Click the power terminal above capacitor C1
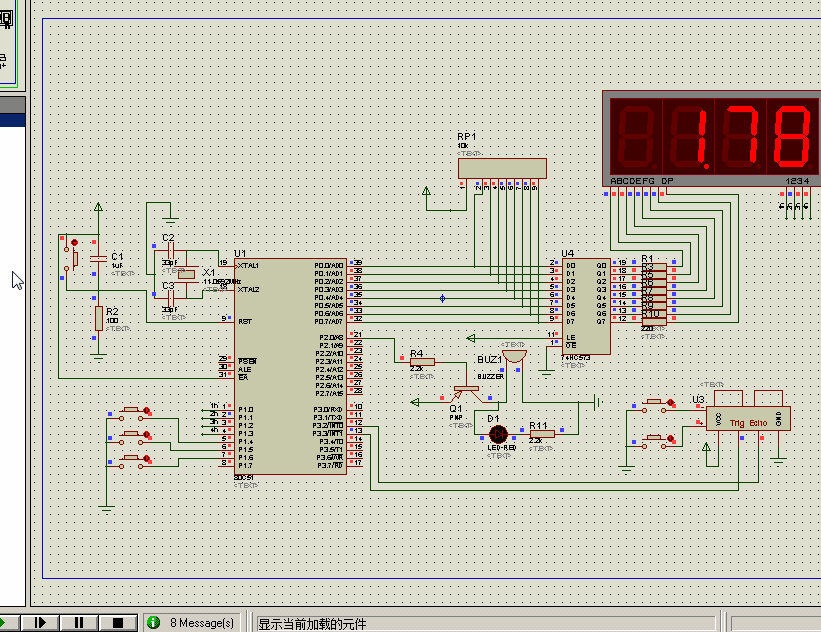Image resolution: width=821 pixels, height=632 pixels. pos(98,207)
